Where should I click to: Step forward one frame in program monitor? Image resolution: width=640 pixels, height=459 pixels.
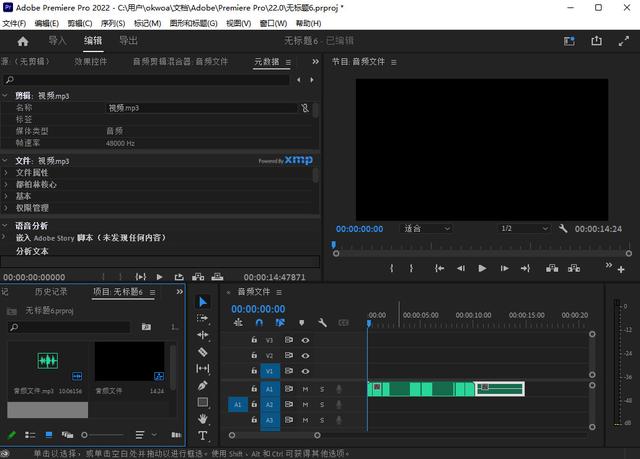(504, 268)
